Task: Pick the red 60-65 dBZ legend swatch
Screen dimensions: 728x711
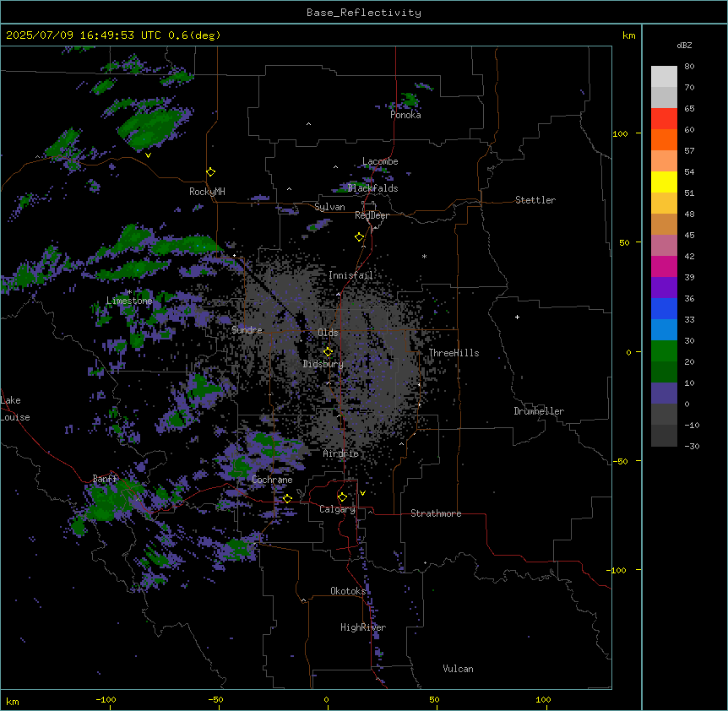Action: coord(664,119)
